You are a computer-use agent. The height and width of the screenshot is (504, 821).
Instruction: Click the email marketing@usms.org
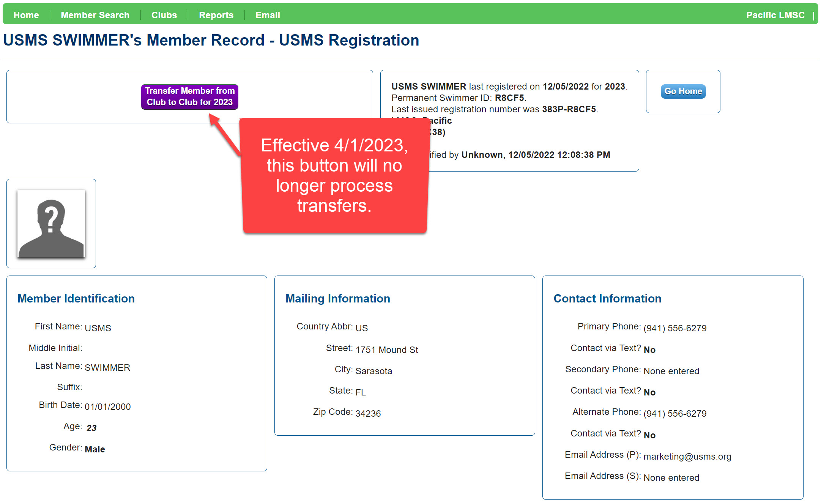[687, 457]
